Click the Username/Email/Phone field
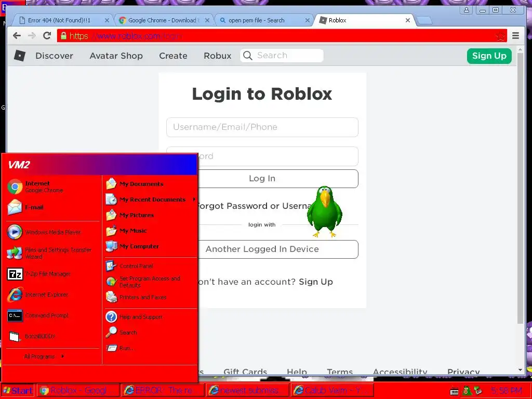The height and width of the screenshot is (399, 532). [x=262, y=127]
